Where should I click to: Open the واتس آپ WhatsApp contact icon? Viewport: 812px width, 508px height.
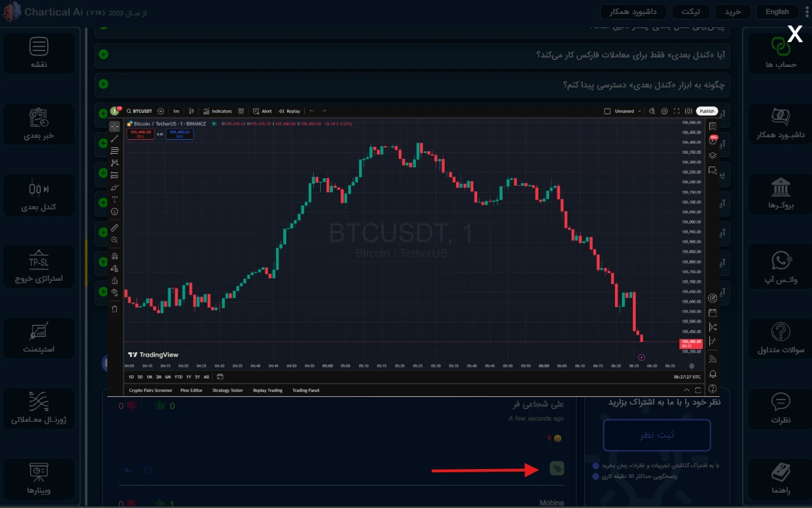(780, 267)
